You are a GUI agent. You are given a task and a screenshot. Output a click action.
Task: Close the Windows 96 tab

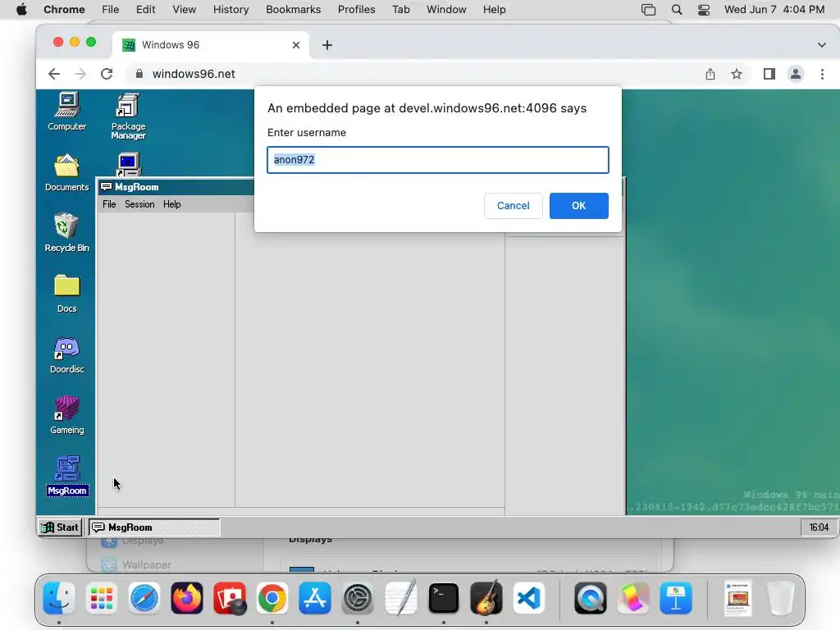point(295,45)
